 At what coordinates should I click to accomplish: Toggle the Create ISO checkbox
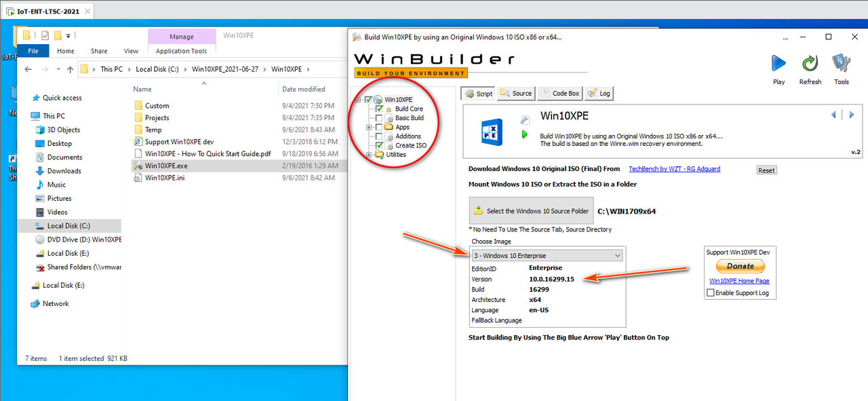pyautogui.click(x=380, y=145)
